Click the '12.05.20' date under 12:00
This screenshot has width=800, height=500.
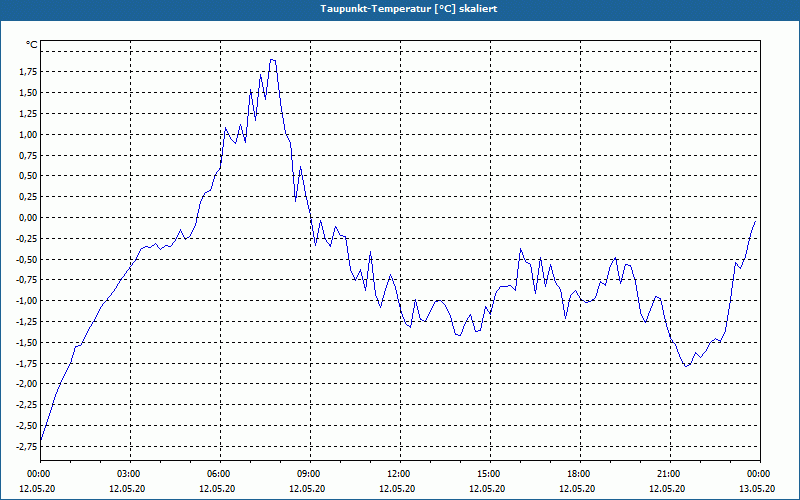click(397, 489)
